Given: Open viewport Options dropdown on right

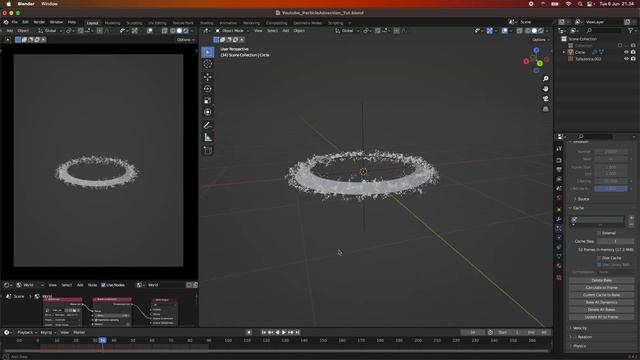Looking at the screenshot, I should 541,40.
